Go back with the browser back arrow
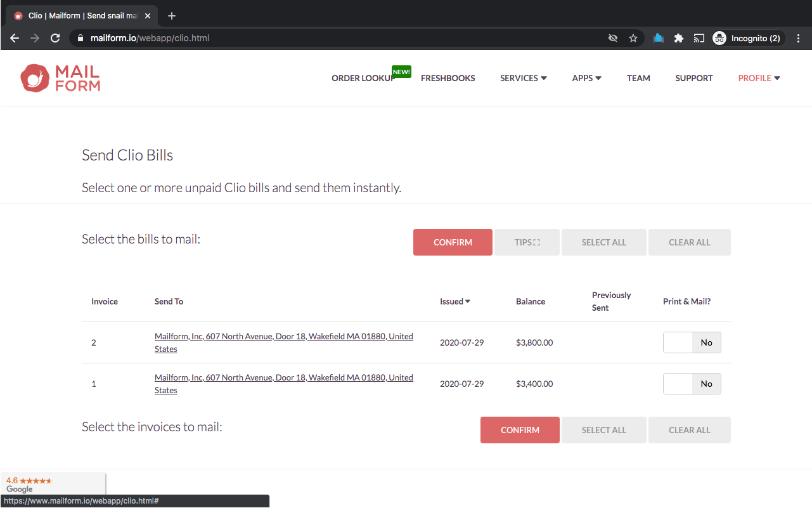The height and width of the screenshot is (508, 812). [x=15, y=38]
